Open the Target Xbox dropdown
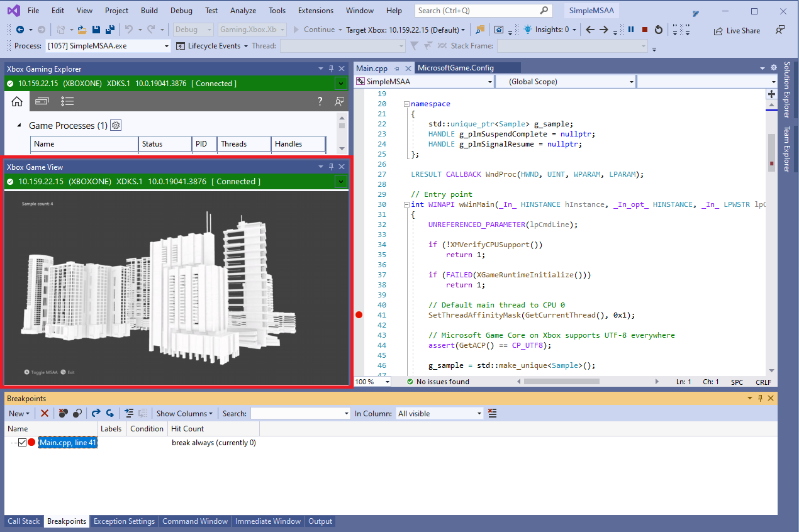 406,30
